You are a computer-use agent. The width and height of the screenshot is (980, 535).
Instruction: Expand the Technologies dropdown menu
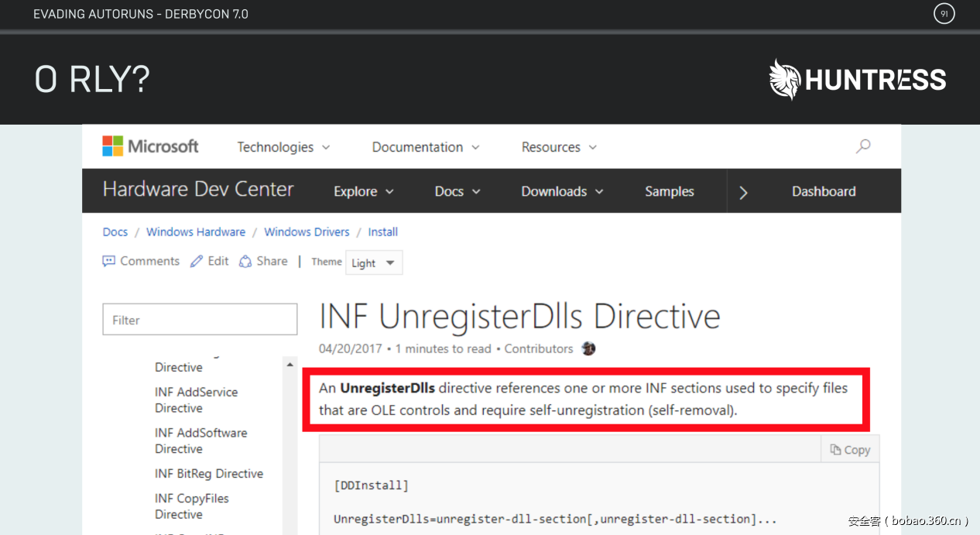pos(283,147)
